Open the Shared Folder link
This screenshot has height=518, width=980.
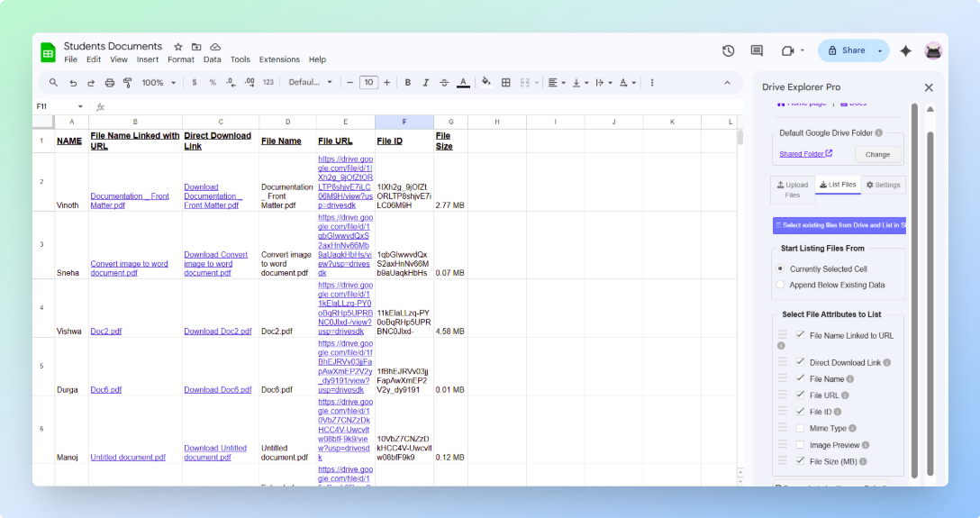point(805,154)
